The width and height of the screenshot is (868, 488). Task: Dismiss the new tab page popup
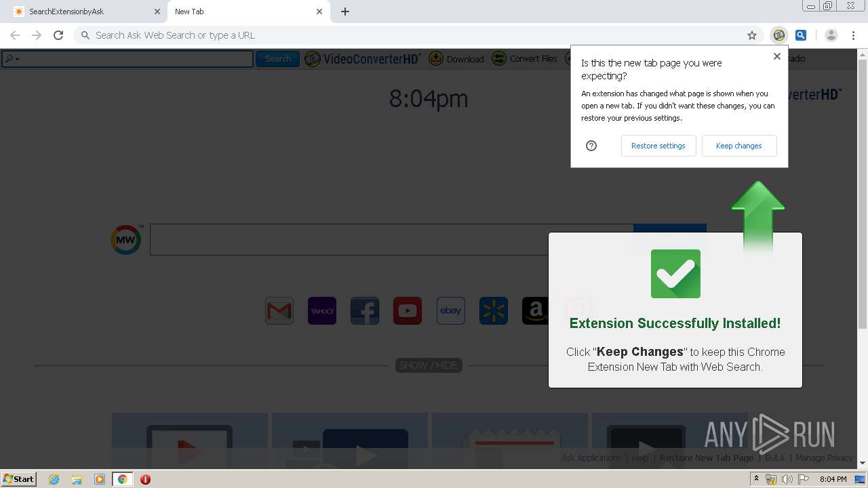pos(777,56)
